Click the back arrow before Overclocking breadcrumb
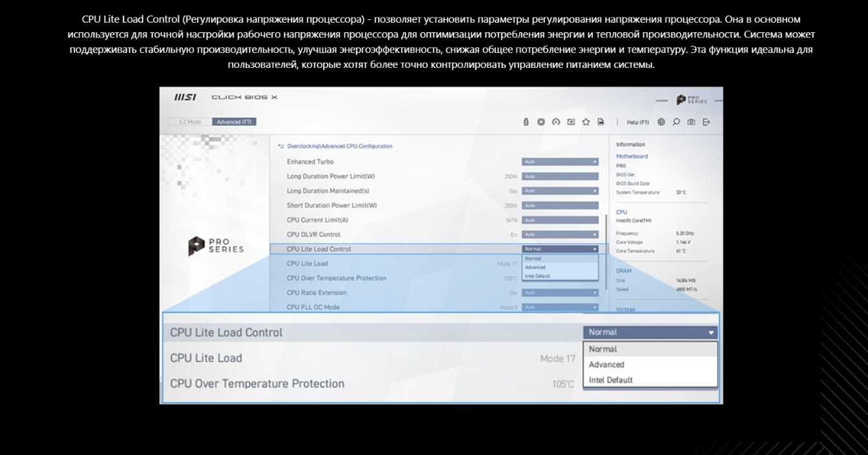 tap(281, 147)
